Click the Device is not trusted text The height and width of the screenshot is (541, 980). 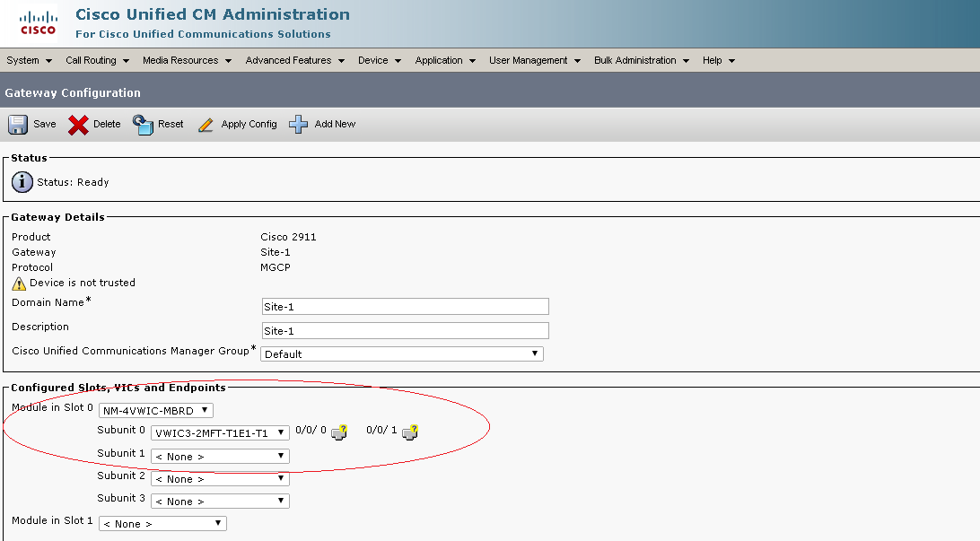pyautogui.click(x=83, y=283)
